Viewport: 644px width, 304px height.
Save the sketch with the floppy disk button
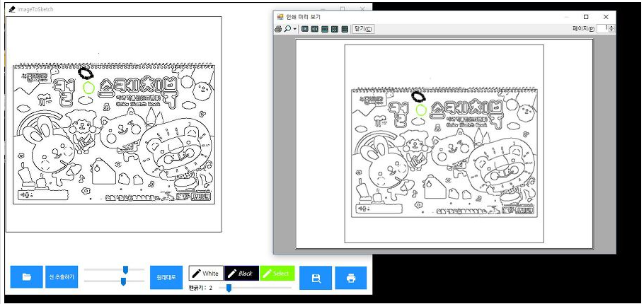[x=316, y=278]
